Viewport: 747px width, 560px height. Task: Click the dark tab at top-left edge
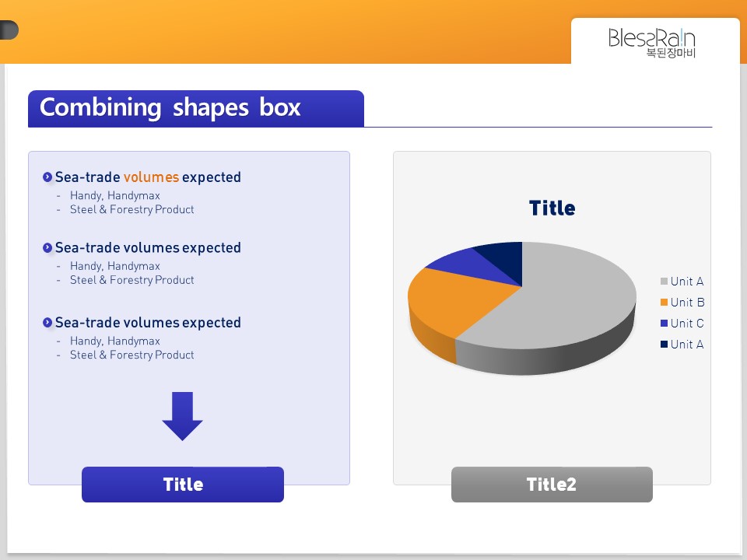[x=9, y=30]
